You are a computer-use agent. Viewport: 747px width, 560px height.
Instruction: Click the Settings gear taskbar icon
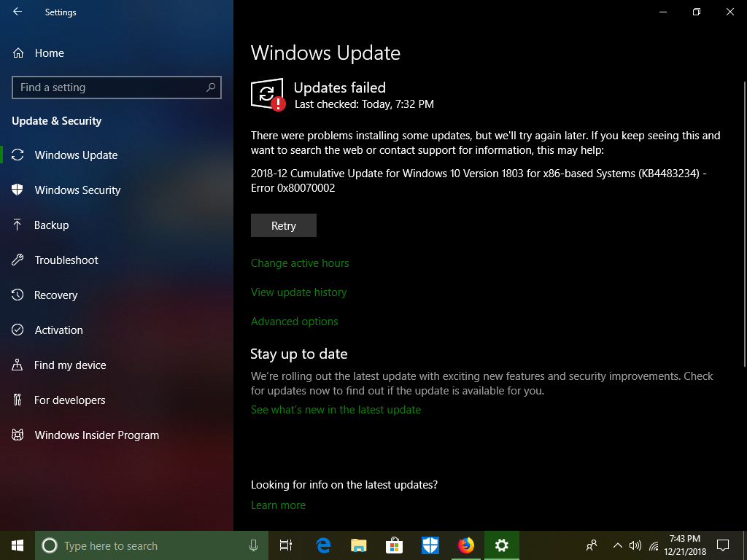pos(502,545)
